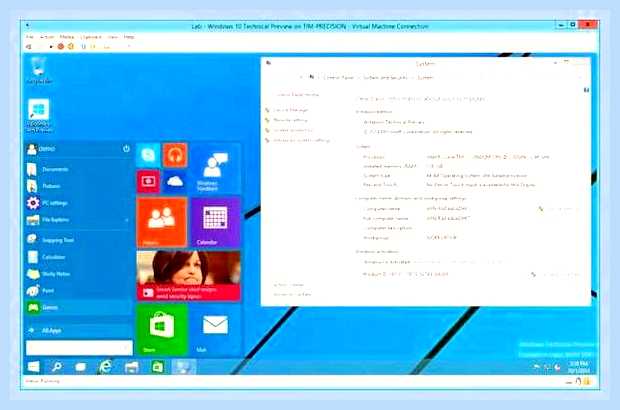Open Control Panel Home link
Image resolution: width=620 pixels, height=410 pixels.
click(x=297, y=95)
